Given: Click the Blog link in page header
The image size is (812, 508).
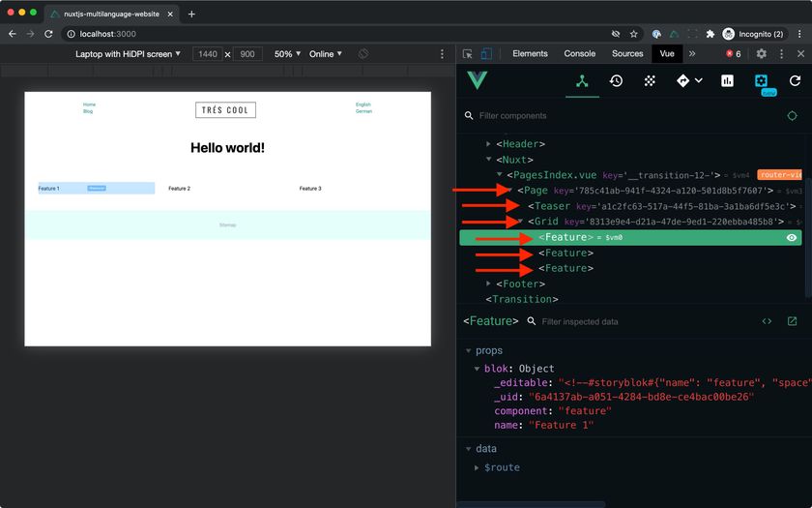Looking at the screenshot, I should pos(88,111).
